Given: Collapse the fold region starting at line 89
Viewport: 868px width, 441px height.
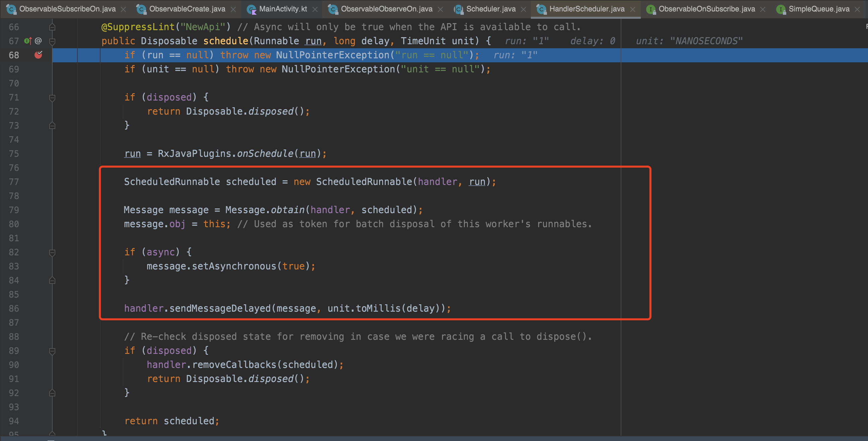Looking at the screenshot, I should [52, 351].
